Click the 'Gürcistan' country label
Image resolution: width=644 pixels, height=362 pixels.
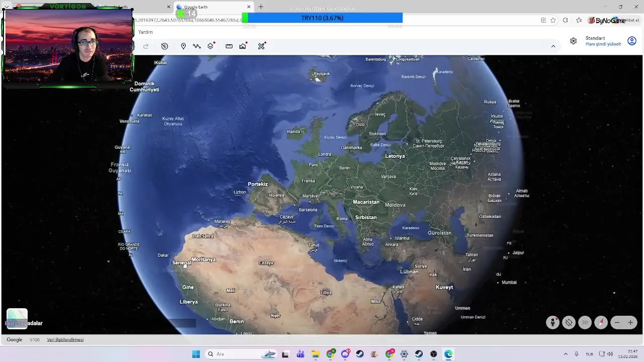[440, 233]
